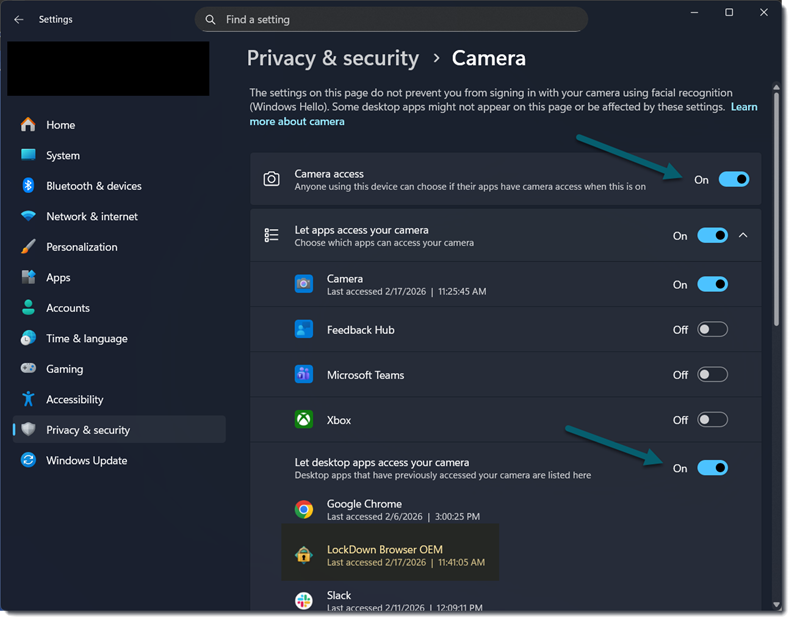Collapse the Let apps access your camera list
800x629 pixels.
[x=743, y=236]
